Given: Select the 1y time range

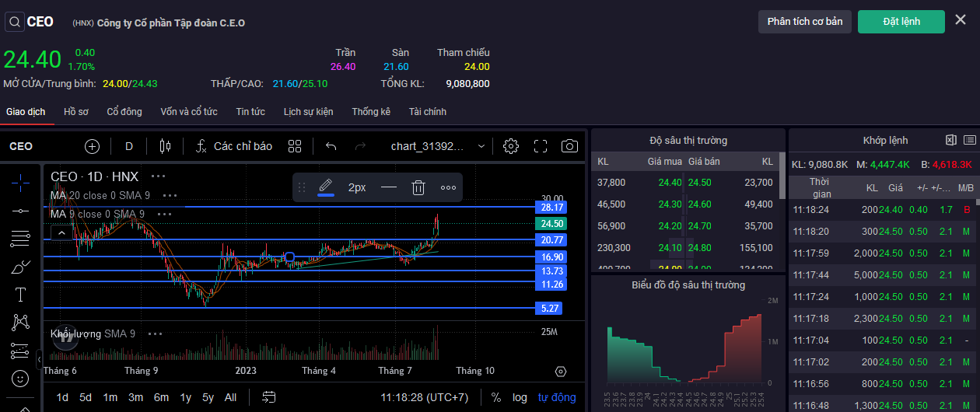Looking at the screenshot, I should click(186, 397).
